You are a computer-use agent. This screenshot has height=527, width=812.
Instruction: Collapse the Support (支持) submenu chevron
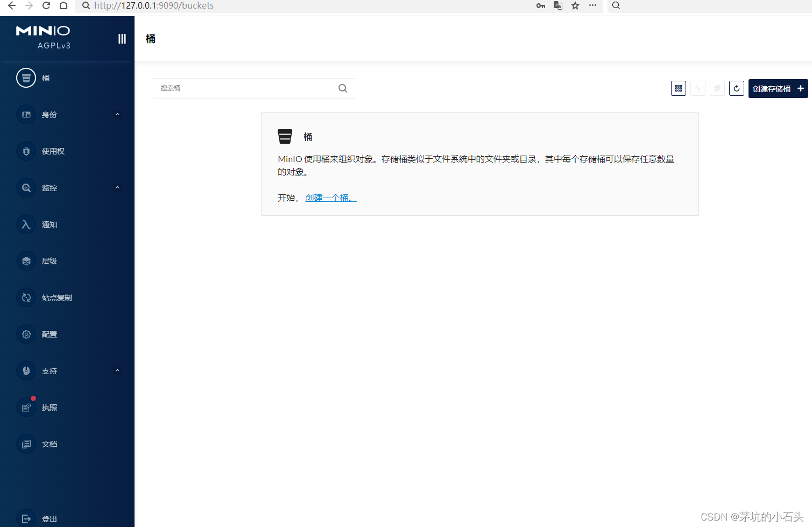(117, 370)
